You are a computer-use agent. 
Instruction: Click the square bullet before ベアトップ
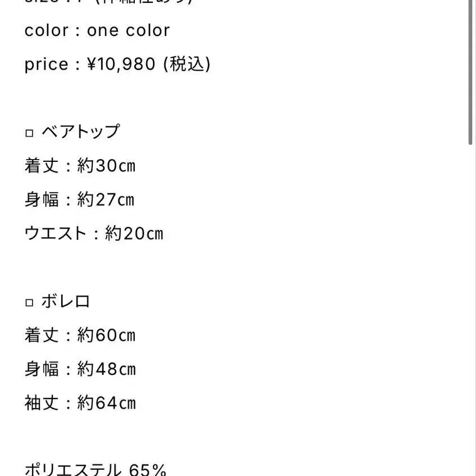point(30,133)
